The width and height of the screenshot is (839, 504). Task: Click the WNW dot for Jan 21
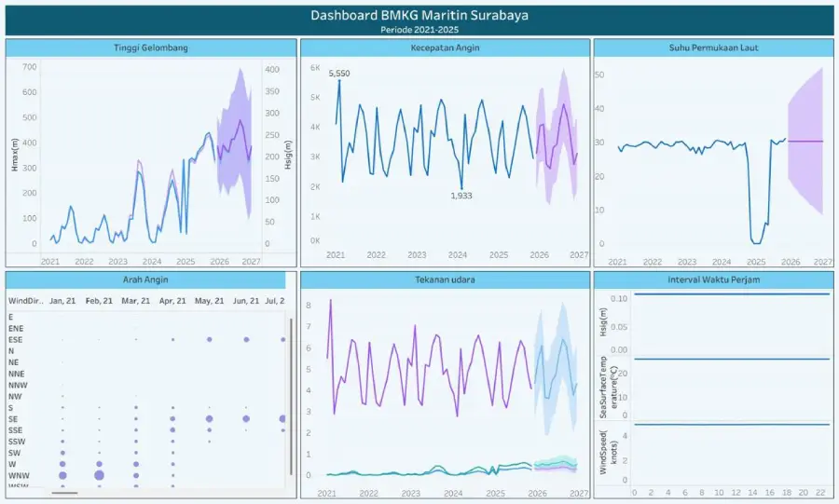pos(62,475)
